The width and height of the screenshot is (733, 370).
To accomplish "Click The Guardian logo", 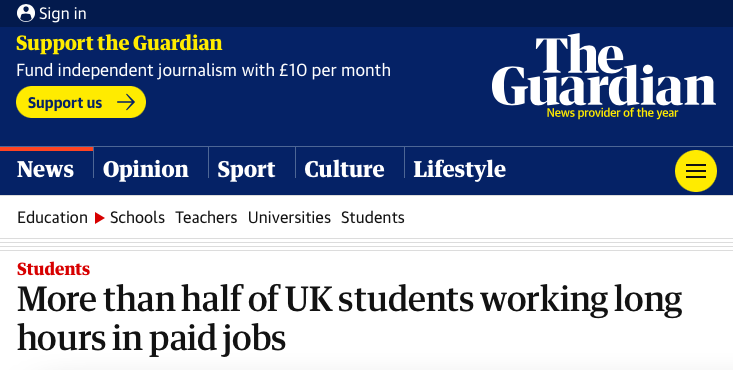I will coord(603,76).
